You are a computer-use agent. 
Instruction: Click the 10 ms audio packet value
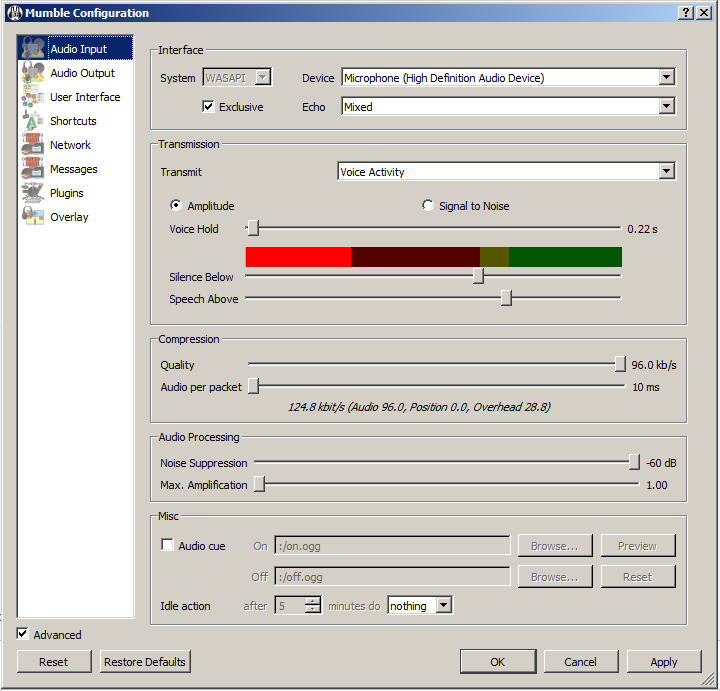click(645, 387)
